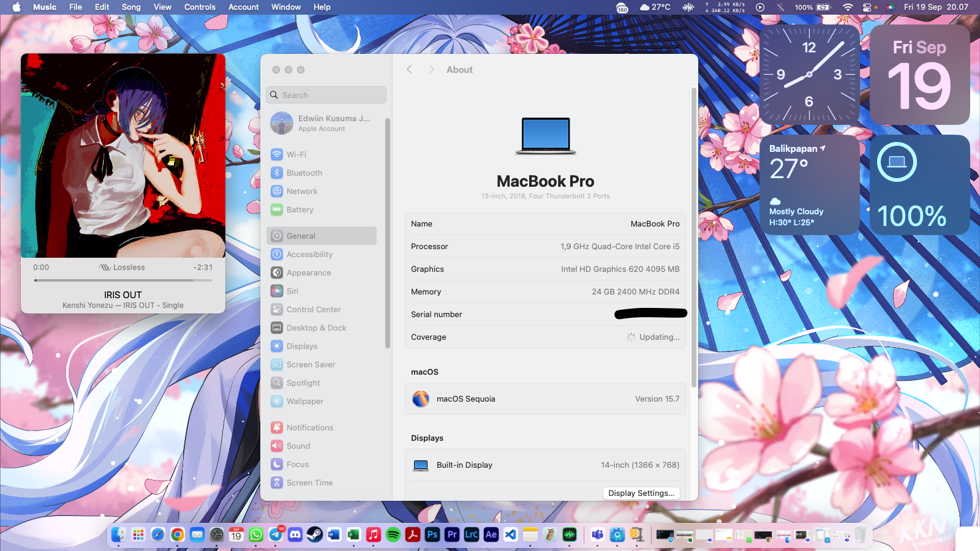
Task: Open the Controls menu
Action: 200,7
